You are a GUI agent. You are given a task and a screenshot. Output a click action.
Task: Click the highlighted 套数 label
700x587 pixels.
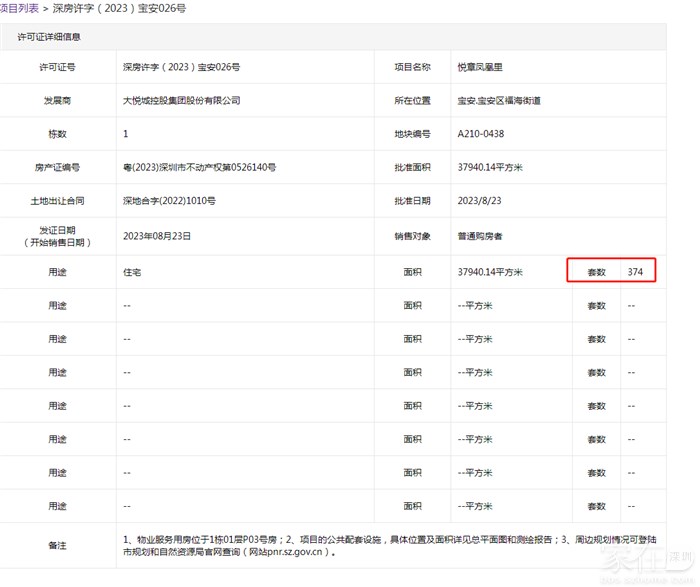(596, 272)
